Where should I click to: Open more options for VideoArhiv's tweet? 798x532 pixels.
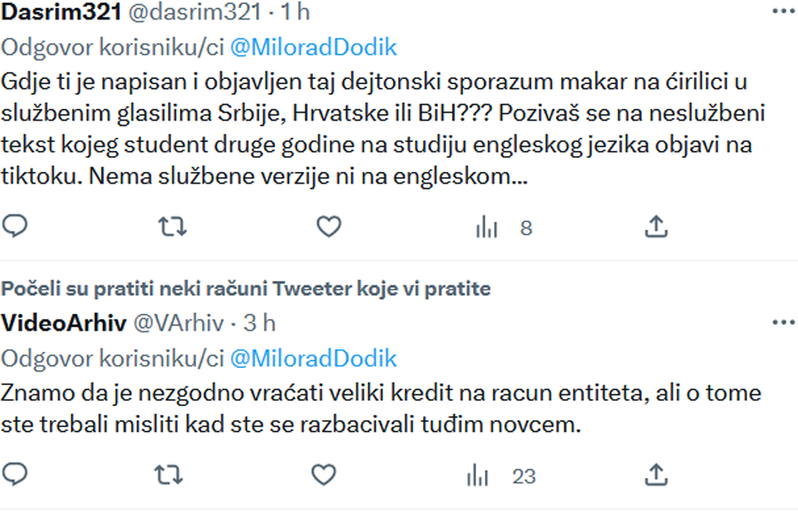click(x=784, y=322)
